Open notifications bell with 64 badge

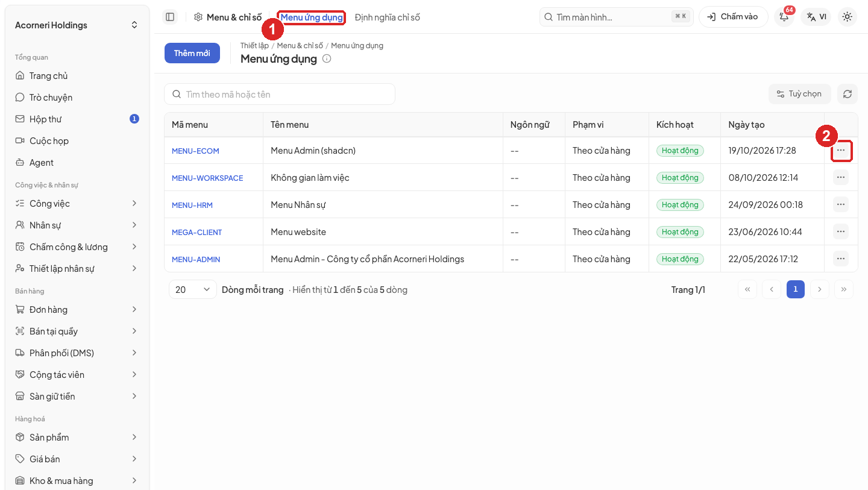tap(784, 17)
